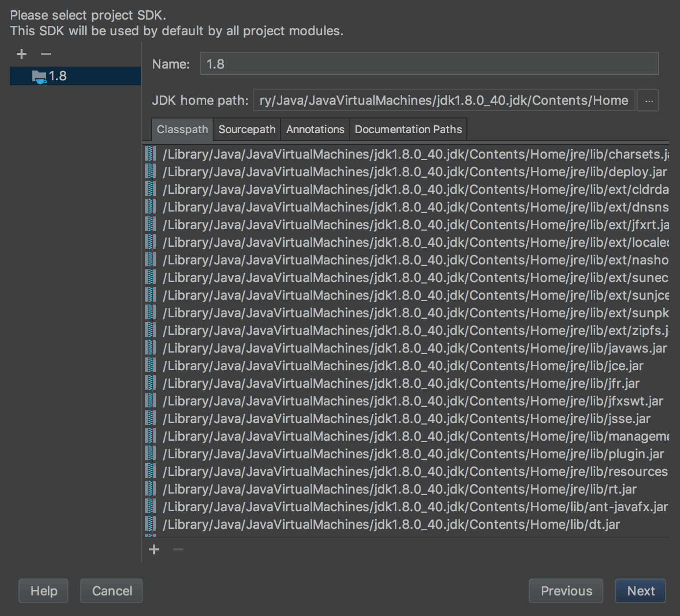Switch to the Sourcepath tab

246,129
